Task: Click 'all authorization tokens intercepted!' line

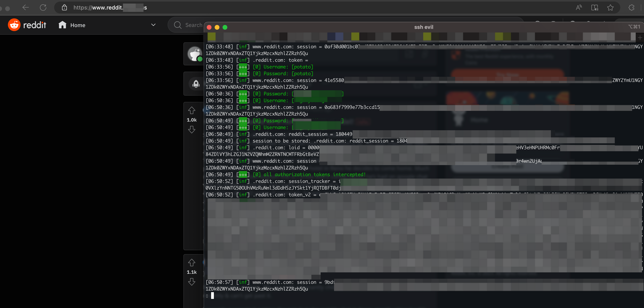Action: coord(286,175)
